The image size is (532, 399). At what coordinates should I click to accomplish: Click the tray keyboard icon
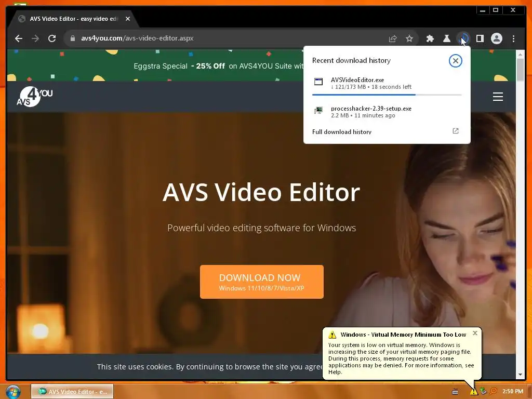tap(455, 392)
